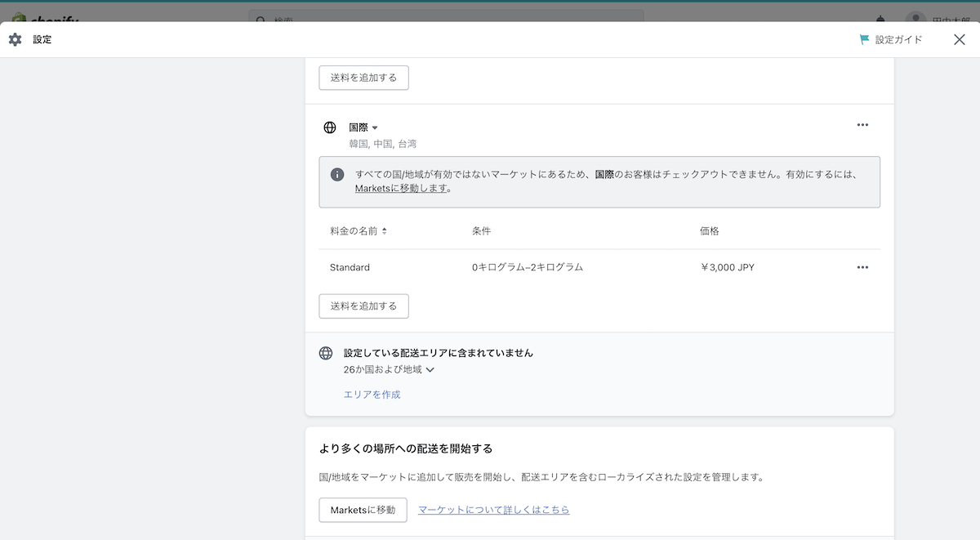Screen dimensions: 980x540
Task: Close the settings panel with X
Action: 960,39
